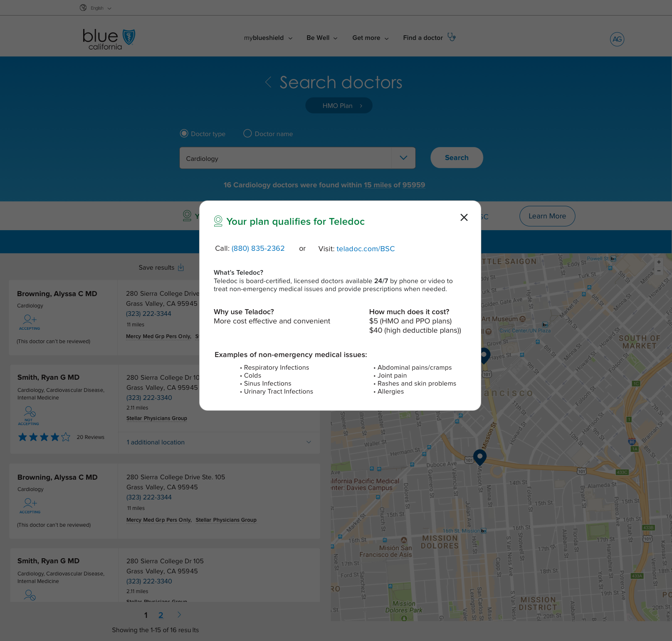Screen dimensions: 672x641
Task: Click Accepting icon on second Browning card
Action: coord(30,506)
